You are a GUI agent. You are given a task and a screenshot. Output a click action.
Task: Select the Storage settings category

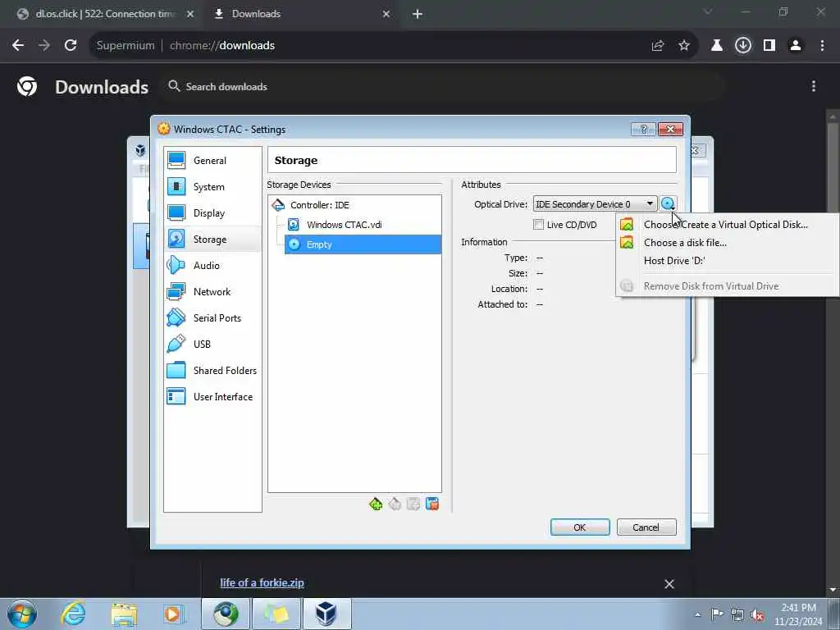click(x=212, y=239)
